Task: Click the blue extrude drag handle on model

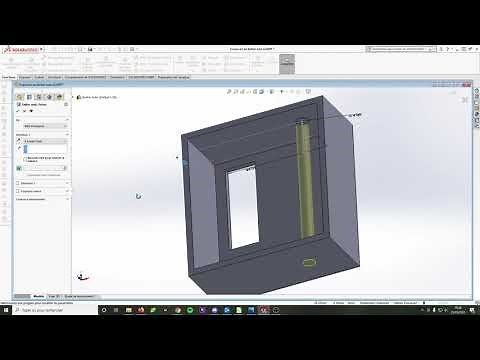Action: point(185,163)
